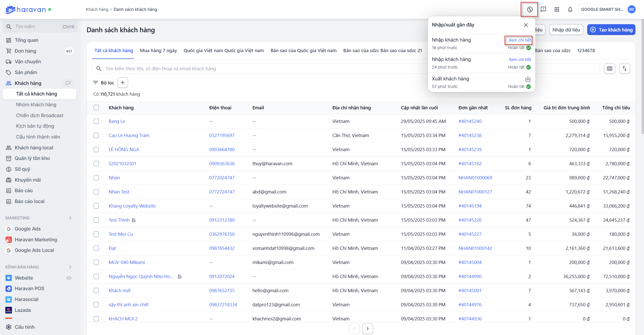Click the sort arrows icon
The width and height of the screenshot is (644, 335).
click(x=625, y=69)
